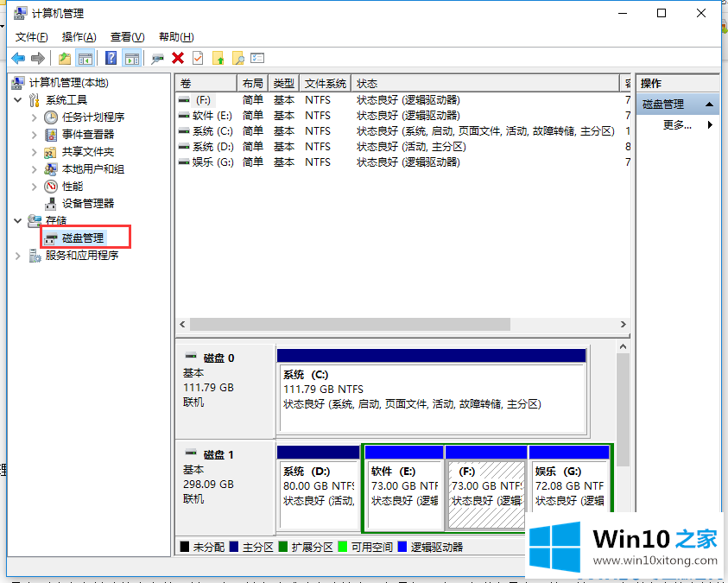Expand the 服务和应用程序 node

18,256
